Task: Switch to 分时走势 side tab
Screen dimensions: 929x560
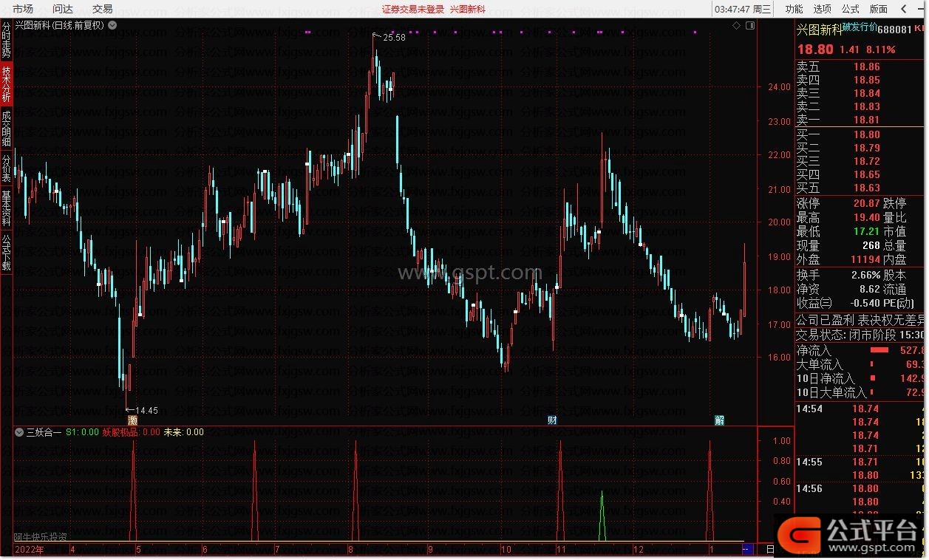Action: pyautogui.click(x=7, y=40)
